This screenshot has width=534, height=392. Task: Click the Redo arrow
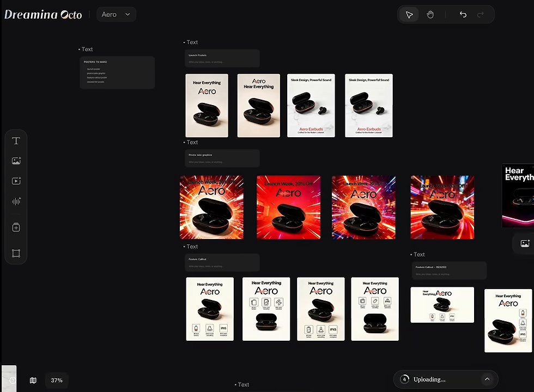click(481, 14)
